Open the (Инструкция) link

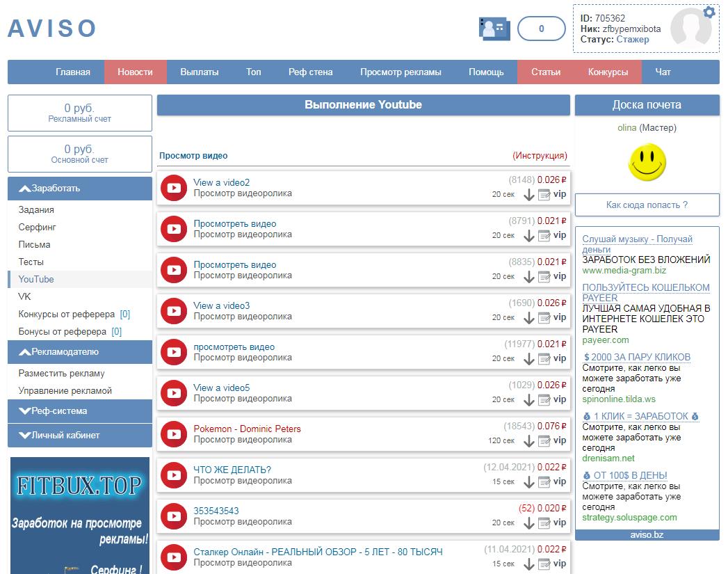click(x=540, y=156)
